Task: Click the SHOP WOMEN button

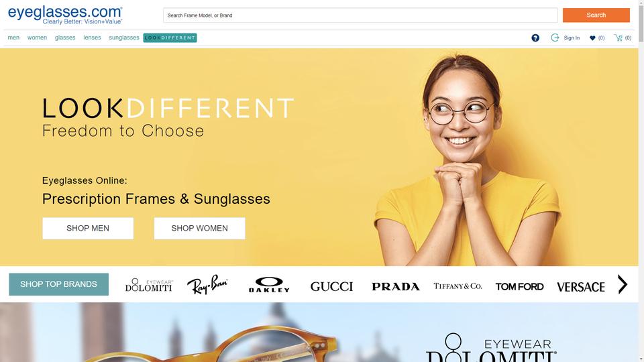Action: point(200,228)
